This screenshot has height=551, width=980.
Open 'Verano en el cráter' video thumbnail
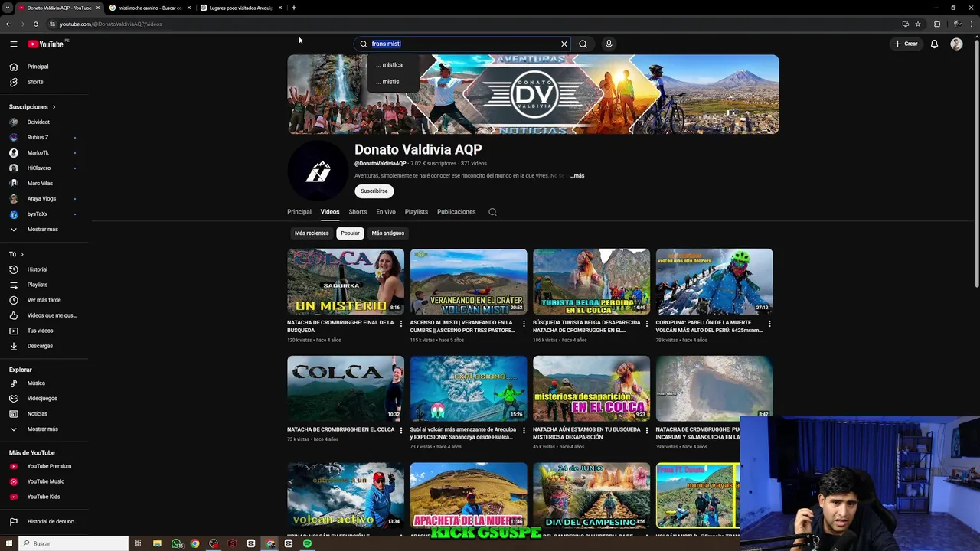(469, 282)
